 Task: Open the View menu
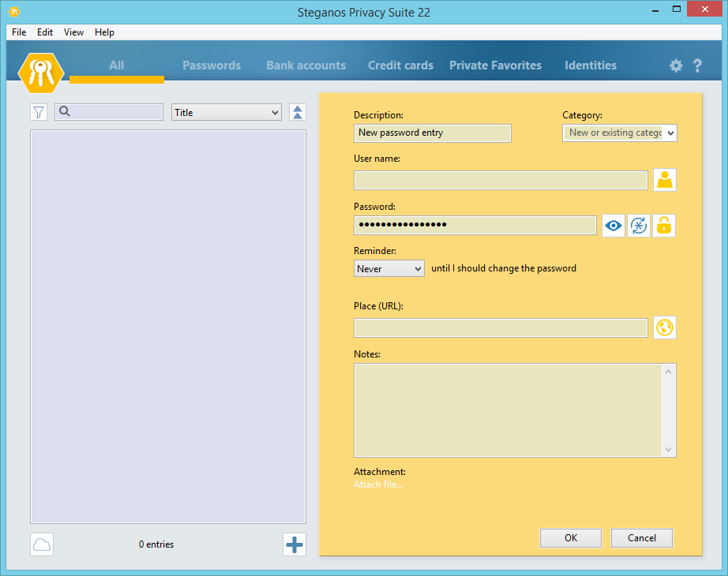(73, 32)
